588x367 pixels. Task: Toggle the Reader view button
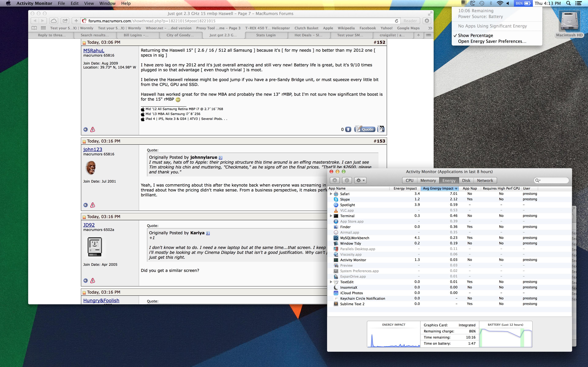410,21
